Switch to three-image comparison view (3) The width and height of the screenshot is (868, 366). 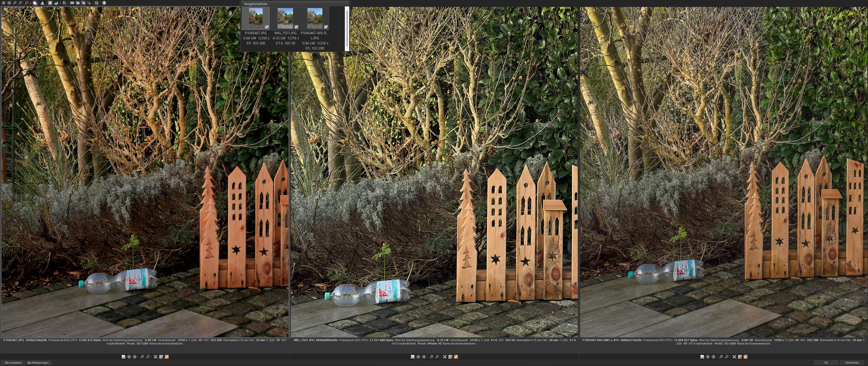pos(84,3)
